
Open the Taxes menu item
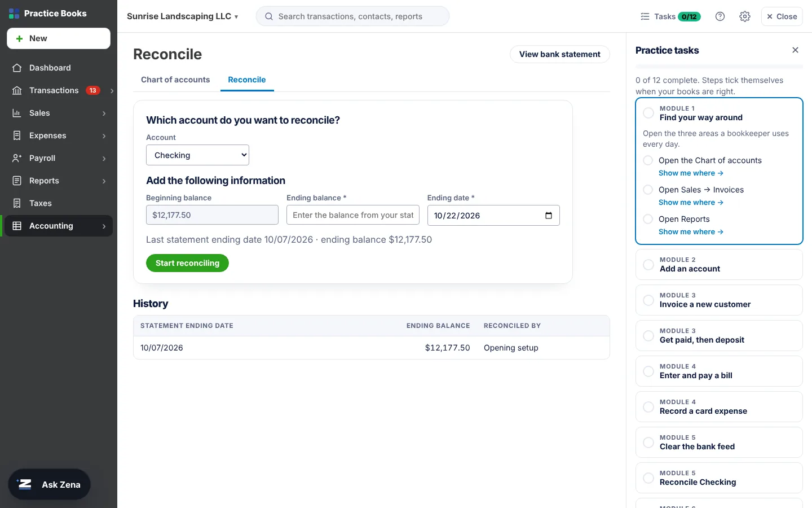tap(59, 203)
